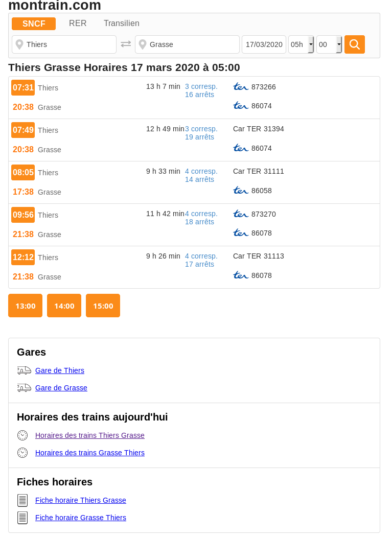Click the date field 17/03/2020
This screenshot has width=392, height=560.
coord(264,44)
